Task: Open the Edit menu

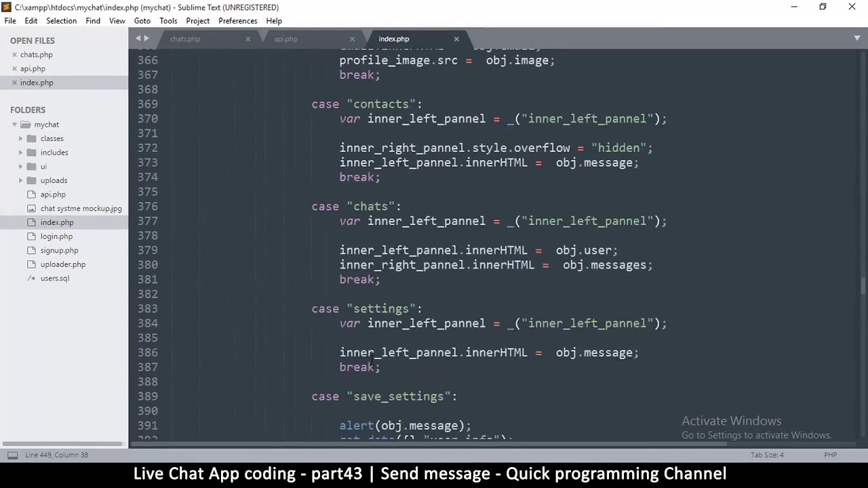Action: coord(31,21)
